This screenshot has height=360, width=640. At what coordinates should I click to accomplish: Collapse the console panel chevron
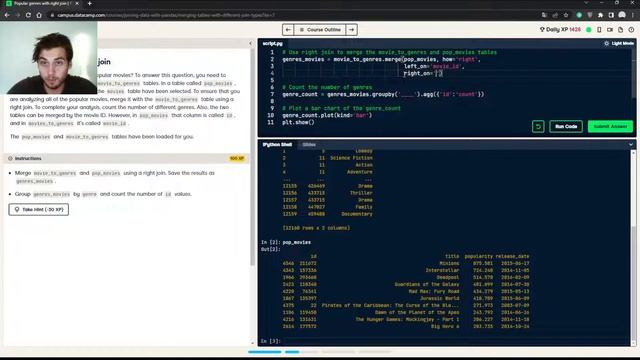point(631,144)
